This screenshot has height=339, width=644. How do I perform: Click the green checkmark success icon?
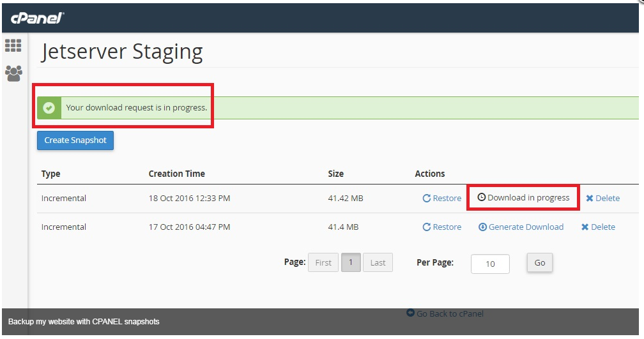pyautogui.click(x=49, y=108)
